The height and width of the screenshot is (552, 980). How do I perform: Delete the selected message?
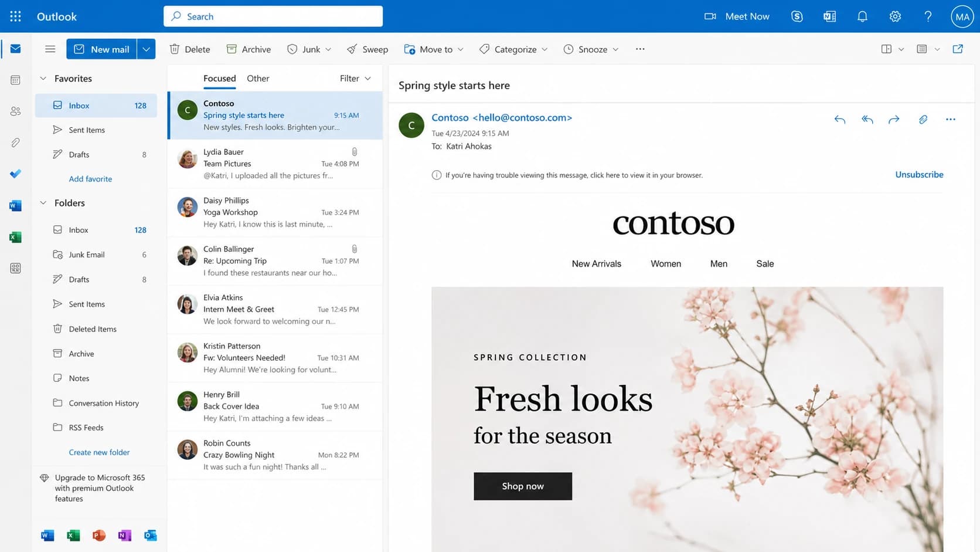[190, 49]
